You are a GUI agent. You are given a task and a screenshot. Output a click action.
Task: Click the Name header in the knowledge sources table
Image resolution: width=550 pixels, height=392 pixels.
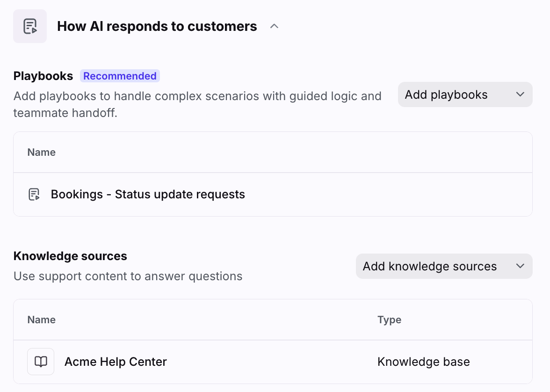pos(42,320)
